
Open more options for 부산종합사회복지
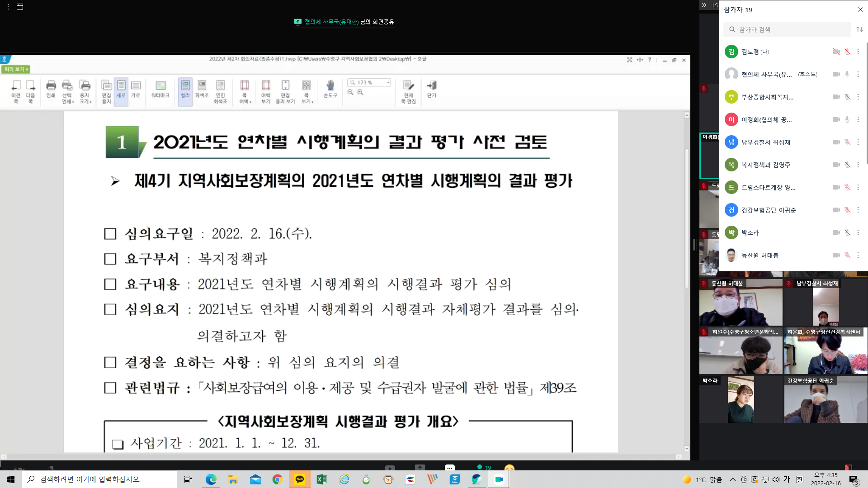[x=858, y=97]
